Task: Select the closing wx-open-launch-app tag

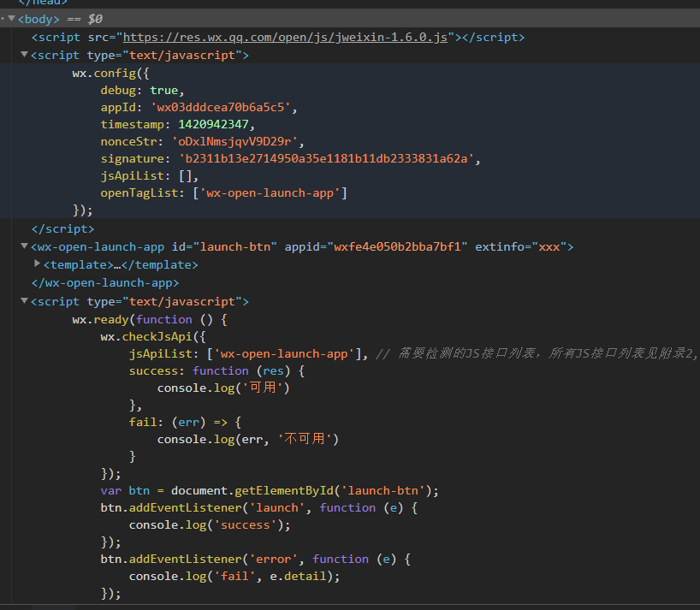Action: point(105,283)
